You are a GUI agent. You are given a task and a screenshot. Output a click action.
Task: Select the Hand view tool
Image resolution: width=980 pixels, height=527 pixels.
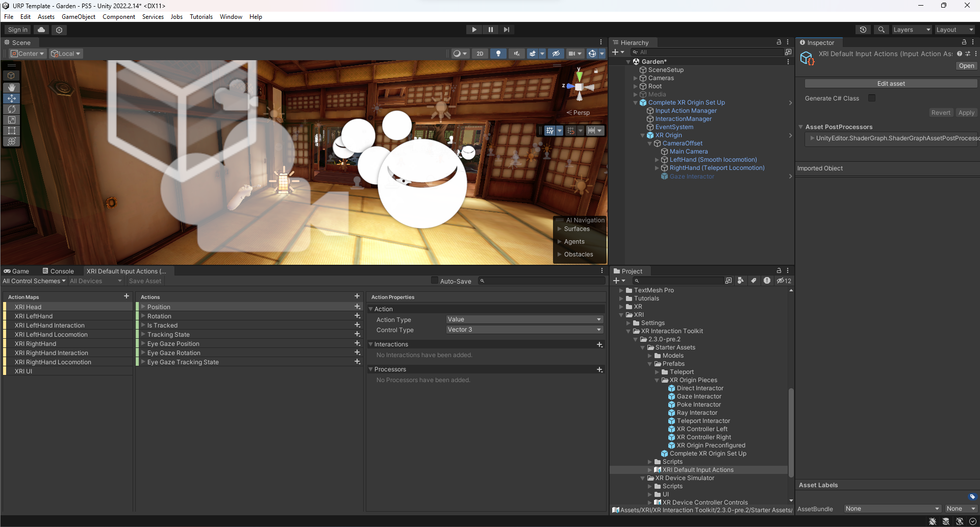(x=12, y=88)
